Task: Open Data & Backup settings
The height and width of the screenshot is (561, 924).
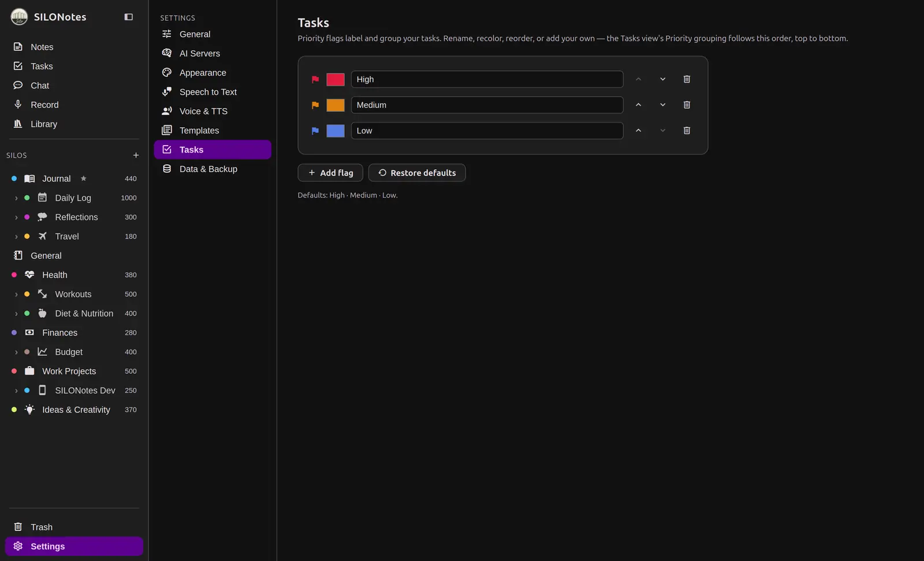Action: pos(213,169)
